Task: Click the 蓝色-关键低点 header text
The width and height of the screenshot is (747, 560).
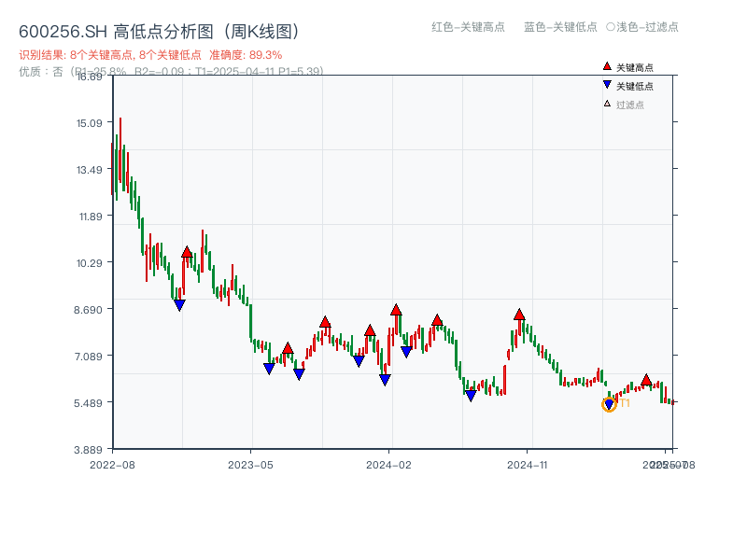Action: click(560, 27)
